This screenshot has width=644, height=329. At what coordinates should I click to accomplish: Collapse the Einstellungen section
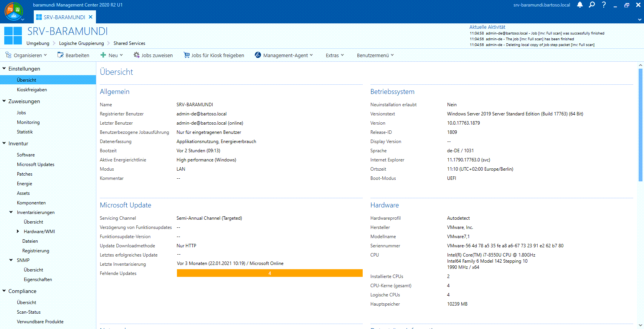(x=4, y=69)
